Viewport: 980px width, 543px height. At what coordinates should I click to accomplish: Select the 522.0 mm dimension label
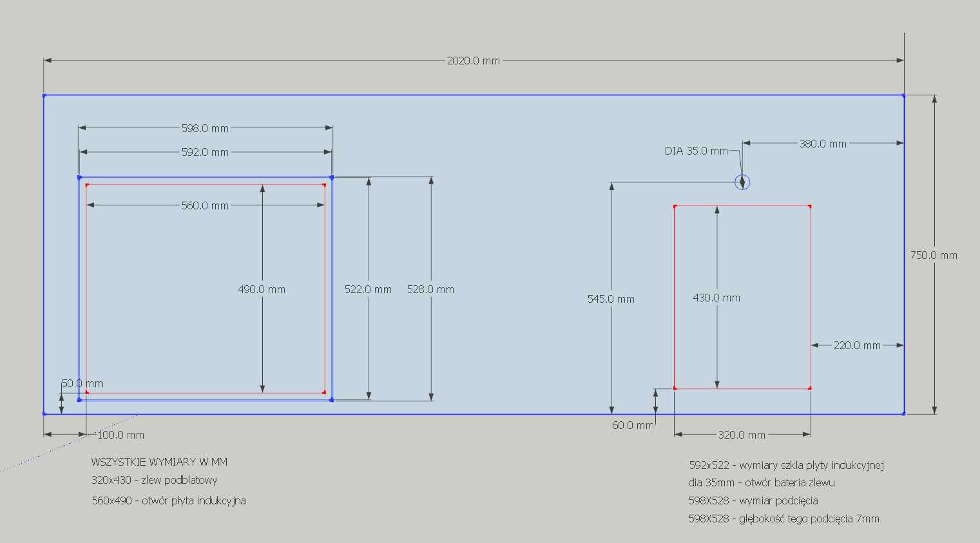coord(368,289)
